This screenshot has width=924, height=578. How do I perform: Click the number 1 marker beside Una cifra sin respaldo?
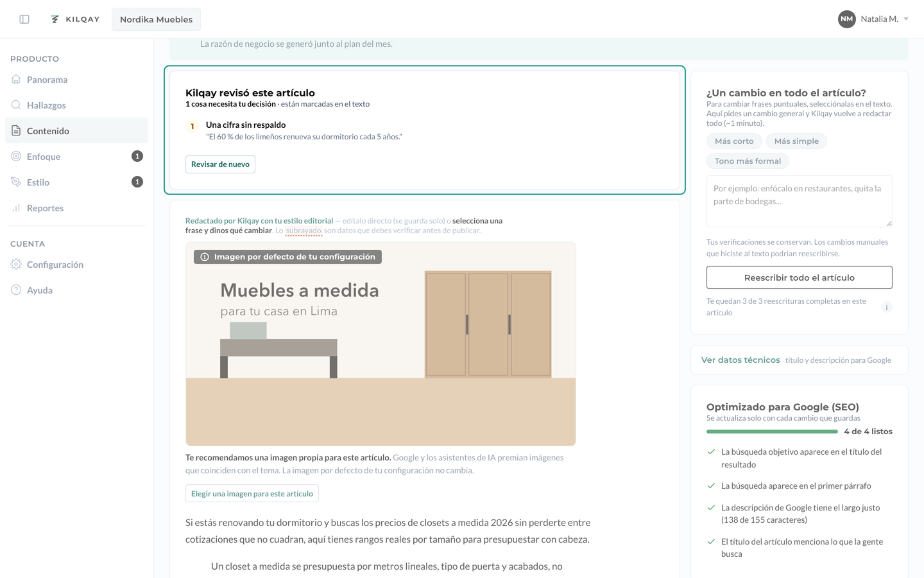click(192, 127)
